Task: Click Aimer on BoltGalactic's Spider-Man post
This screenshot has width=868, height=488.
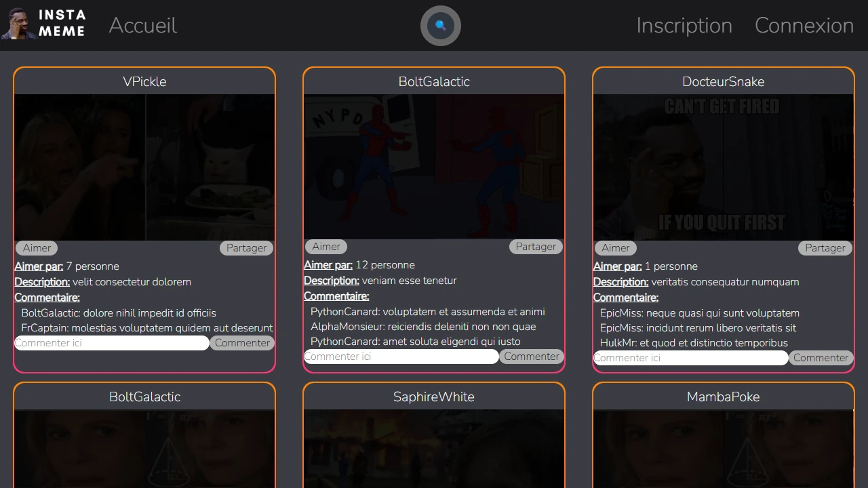Action: point(326,247)
